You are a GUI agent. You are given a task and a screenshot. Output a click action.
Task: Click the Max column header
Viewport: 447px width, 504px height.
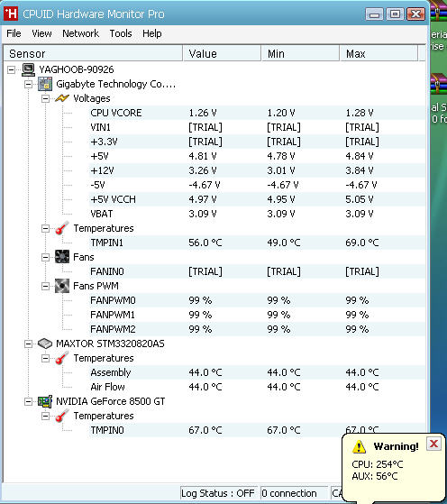(379, 53)
